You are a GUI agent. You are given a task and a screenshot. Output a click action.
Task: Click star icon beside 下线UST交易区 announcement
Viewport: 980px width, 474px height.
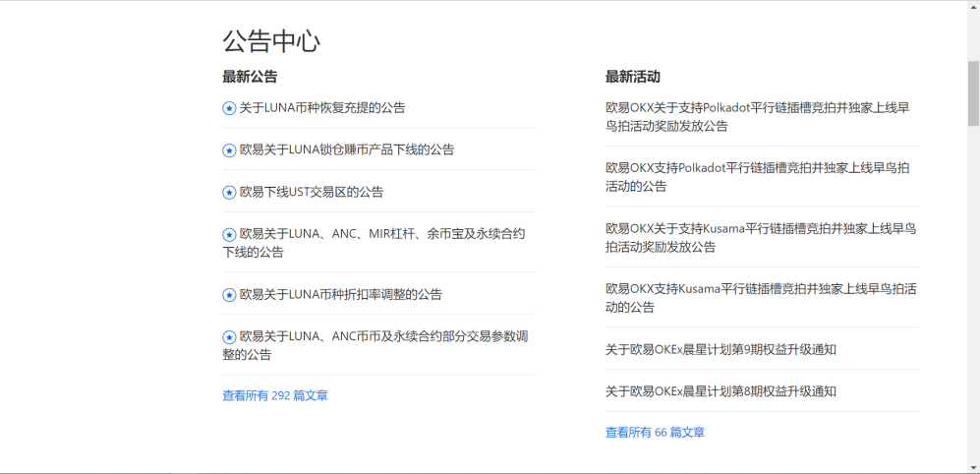click(229, 193)
